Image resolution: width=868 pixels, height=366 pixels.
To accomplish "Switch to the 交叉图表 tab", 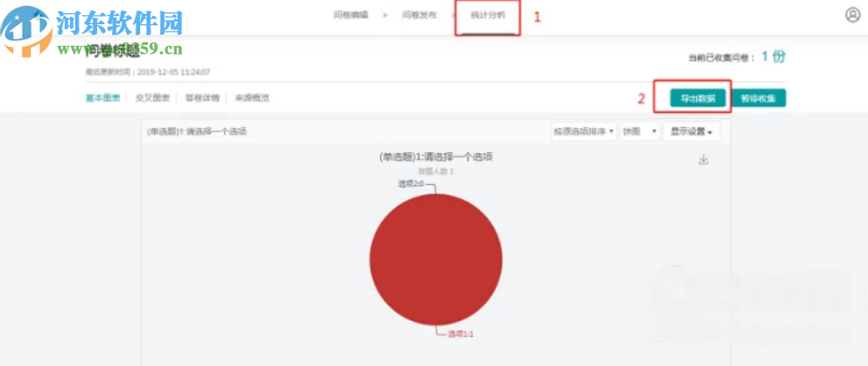I will (x=152, y=98).
